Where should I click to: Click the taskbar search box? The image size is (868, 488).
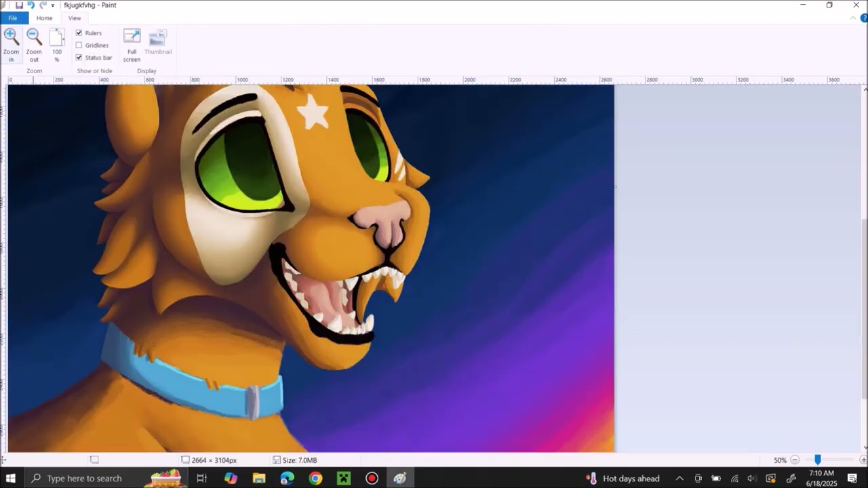click(105, 479)
